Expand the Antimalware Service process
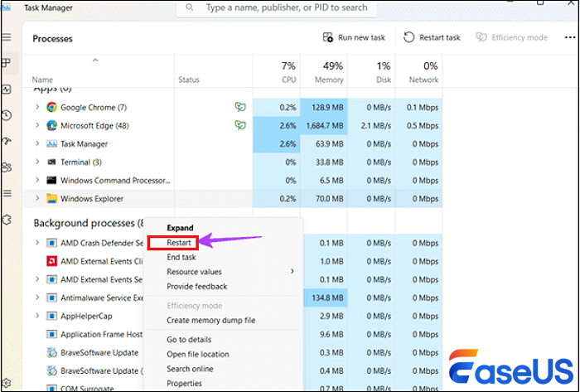Screen dimensions: 580x392 click(x=37, y=298)
